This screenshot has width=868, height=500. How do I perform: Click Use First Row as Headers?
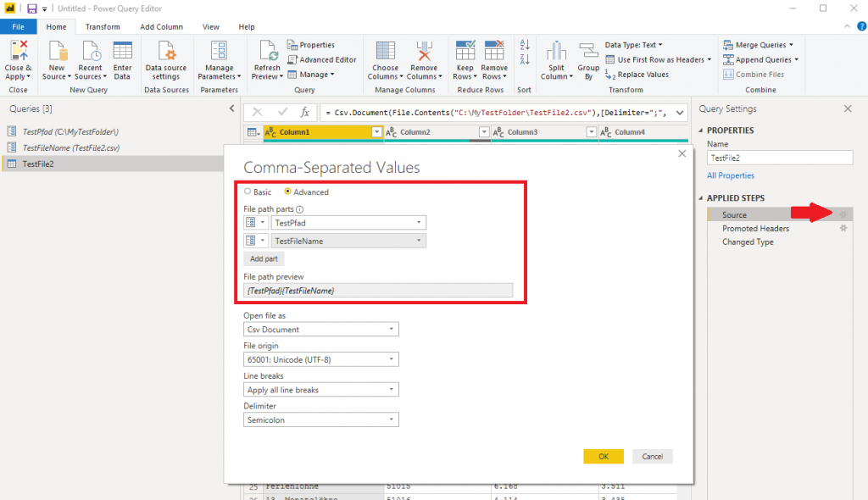pyautogui.click(x=658, y=60)
